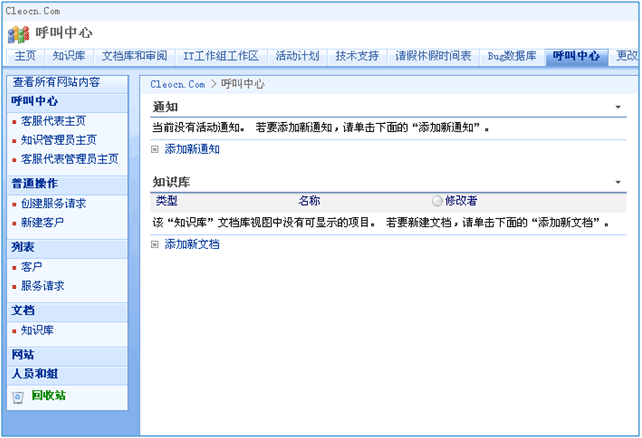The height and width of the screenshot is (438, 642).
Task: Open the 通知 web part dropdown menu
Action: [618, 107]
